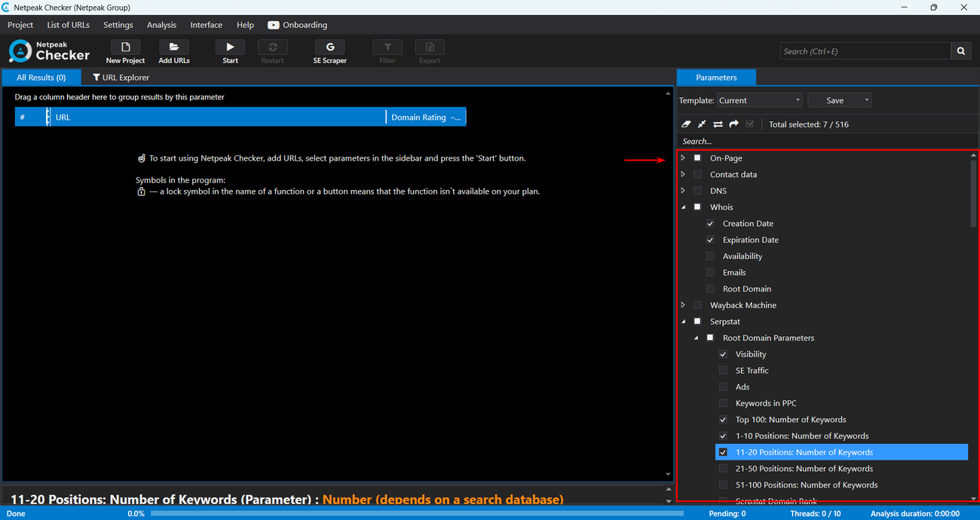The image size is (980, 520).
Task: Click the parameters Search... field
Action: pyautogui.click(x=827, y=141)
